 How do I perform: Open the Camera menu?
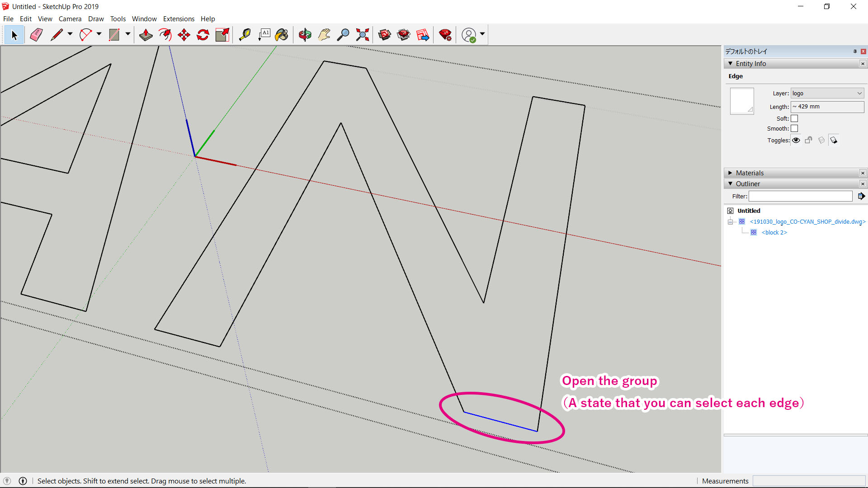pos(70,19)
